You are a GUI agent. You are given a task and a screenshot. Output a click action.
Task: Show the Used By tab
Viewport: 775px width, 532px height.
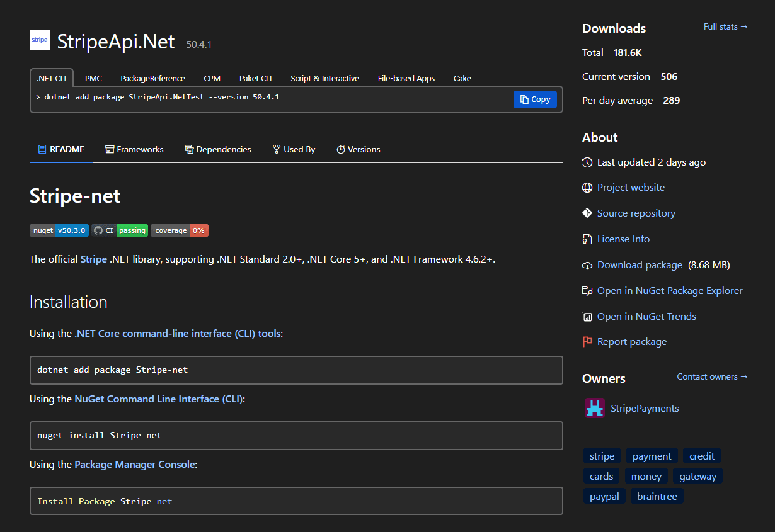294,149
